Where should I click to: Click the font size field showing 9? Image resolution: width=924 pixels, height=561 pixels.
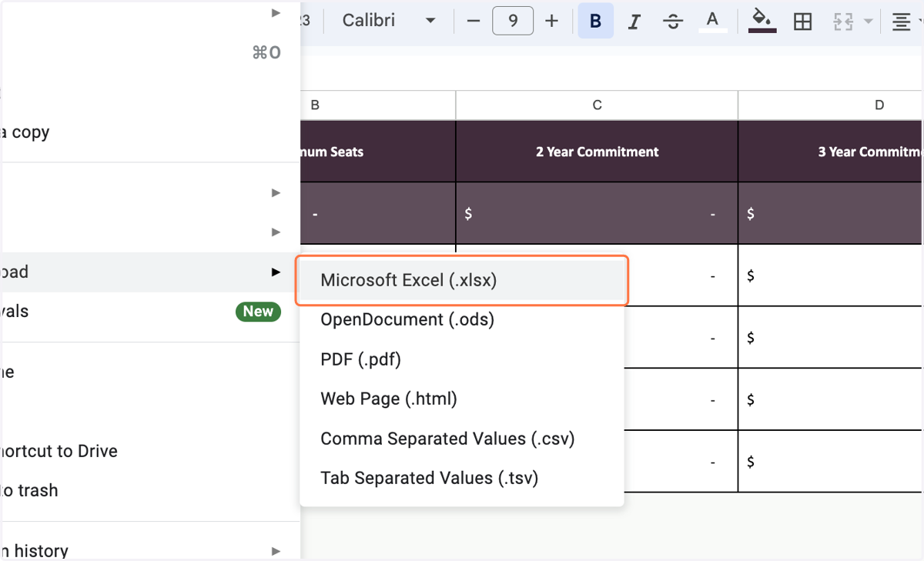tap(513, 22)
